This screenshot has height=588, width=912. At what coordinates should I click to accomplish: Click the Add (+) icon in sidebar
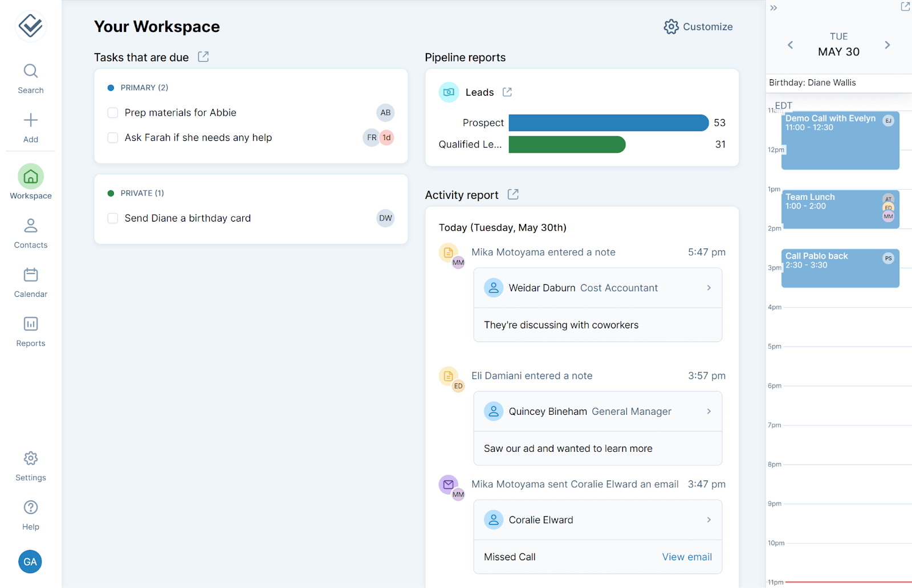30,120
